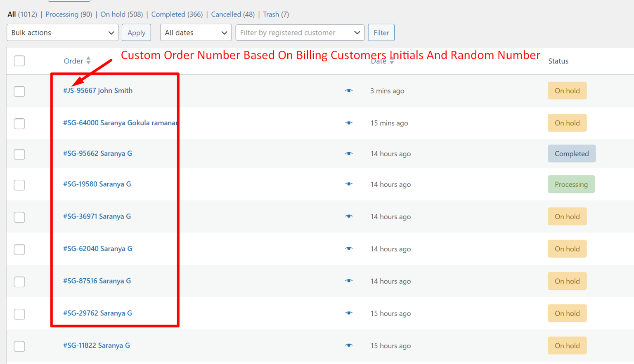Preview order #SG-64000 via eye icon
The width and height of the screenshot is (634, 364).
[x=349, y=123]
